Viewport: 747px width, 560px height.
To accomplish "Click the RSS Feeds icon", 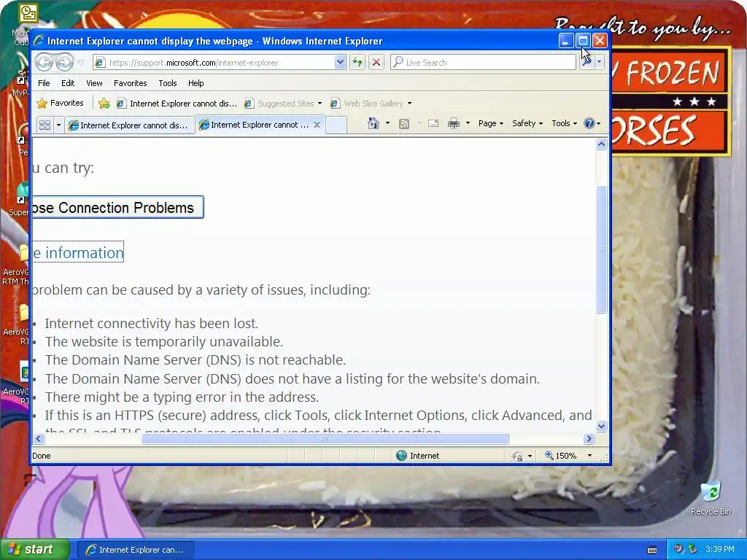I will 404,124.
